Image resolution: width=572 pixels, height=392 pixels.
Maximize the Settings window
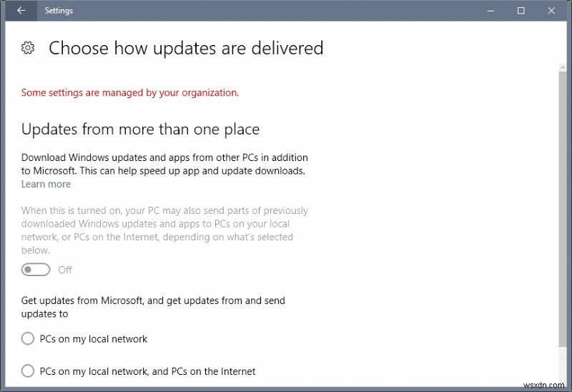point(521,11)
